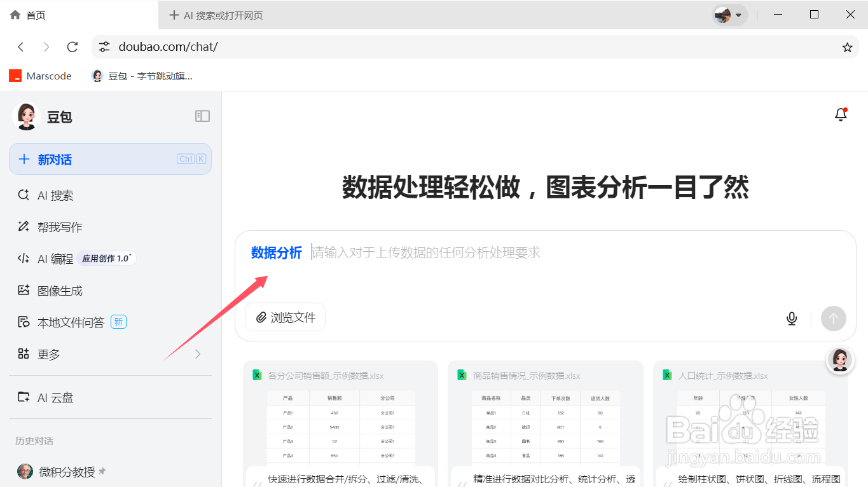868x487 pixels.
Task: Open AI 搜索 from sidebar
Action: (110, 195)
